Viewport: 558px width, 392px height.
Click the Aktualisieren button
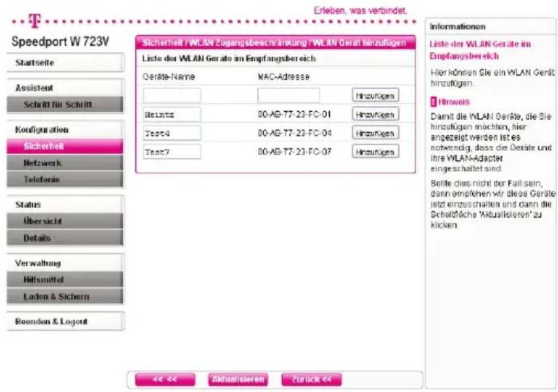(238, 380)
